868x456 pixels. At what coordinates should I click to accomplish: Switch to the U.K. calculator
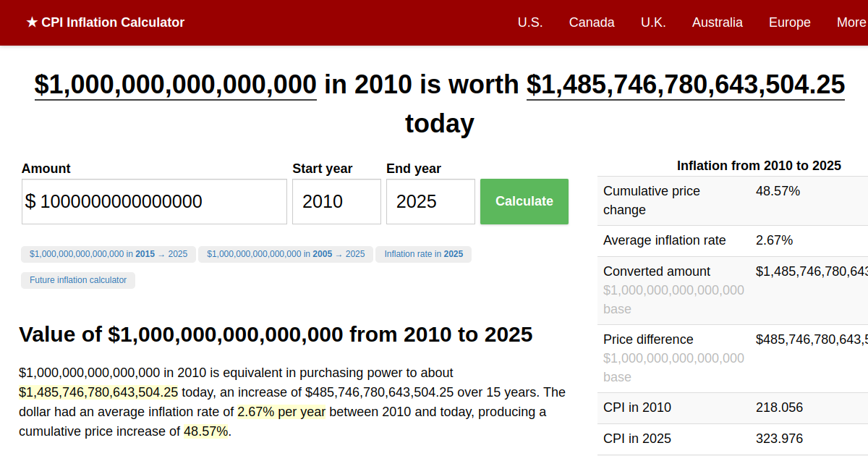(653, 22)
